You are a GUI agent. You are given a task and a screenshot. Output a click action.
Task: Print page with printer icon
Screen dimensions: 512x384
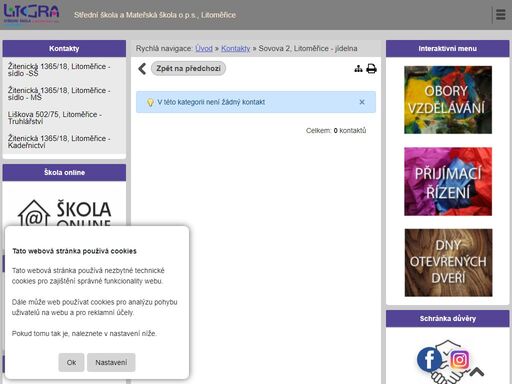(x=371, y=69)
